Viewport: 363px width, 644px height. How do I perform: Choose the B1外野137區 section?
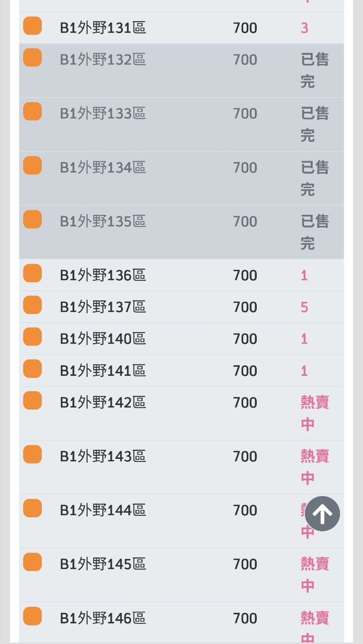pyautogui.click(x=103, y=307)
